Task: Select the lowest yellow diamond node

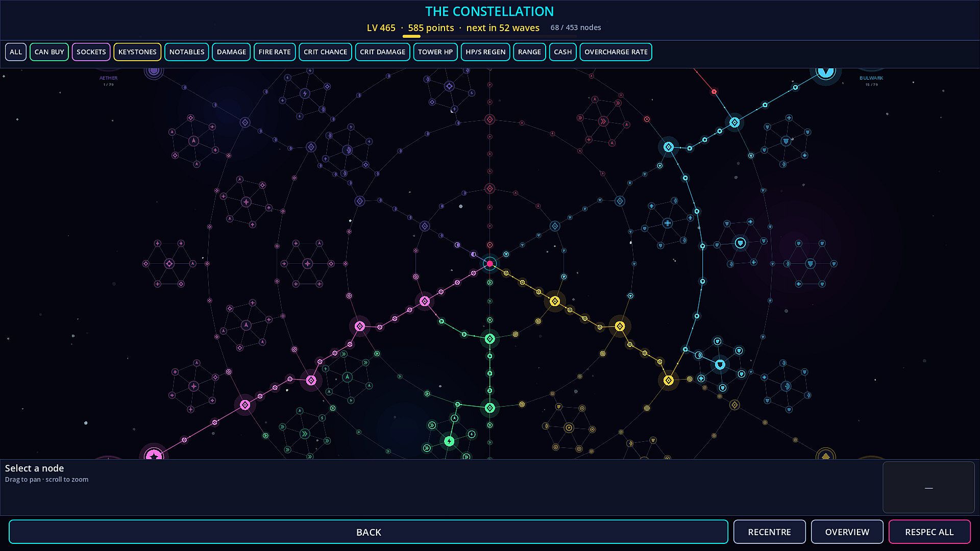Action: [669, 380]
